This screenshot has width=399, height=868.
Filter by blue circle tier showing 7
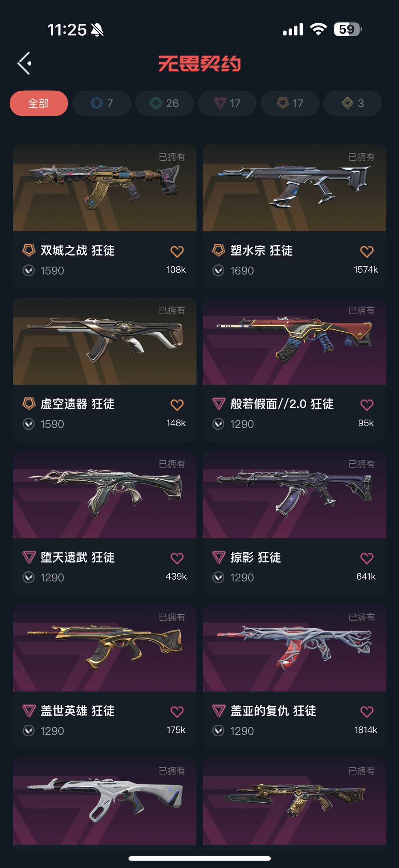click(102, 103)
